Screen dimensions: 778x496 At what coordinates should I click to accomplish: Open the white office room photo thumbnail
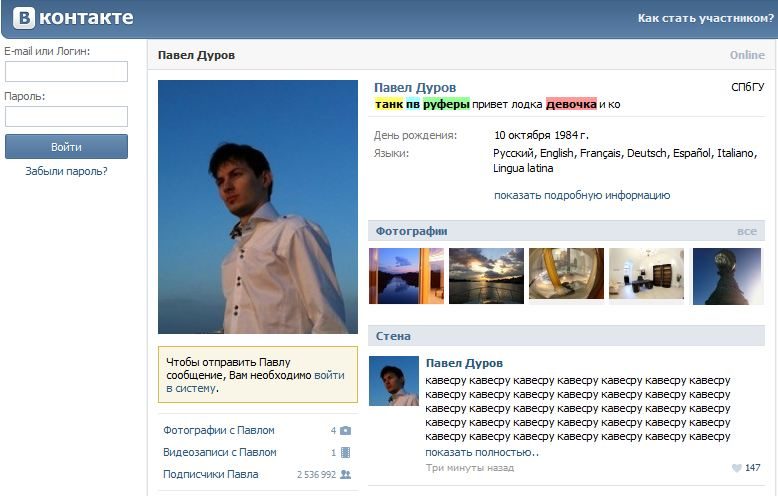[x=647, y=276]
